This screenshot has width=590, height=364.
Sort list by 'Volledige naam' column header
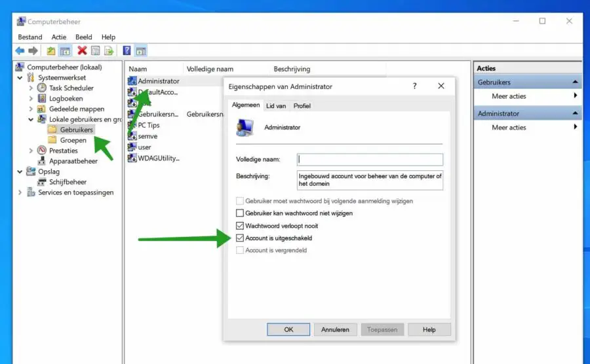(227, 69)
